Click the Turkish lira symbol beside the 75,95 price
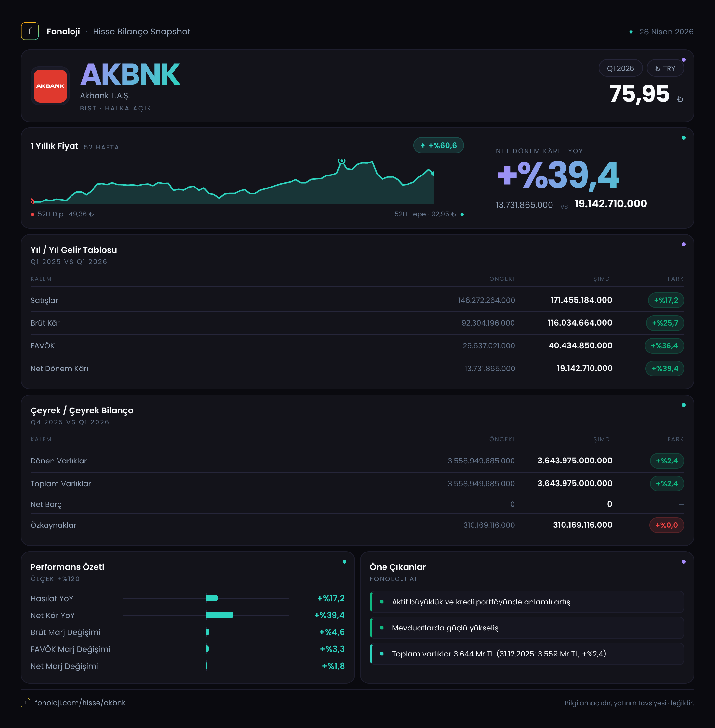 (x=680, y=99)
